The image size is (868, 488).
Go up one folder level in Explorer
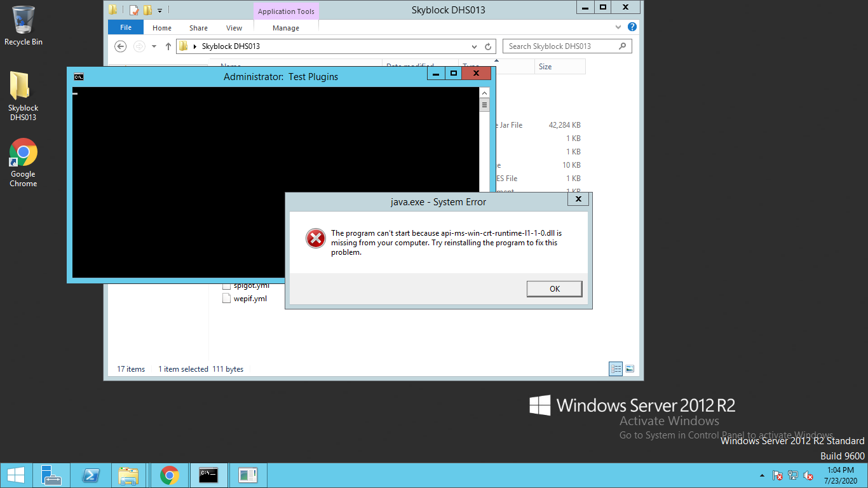[x=168, y=46]
